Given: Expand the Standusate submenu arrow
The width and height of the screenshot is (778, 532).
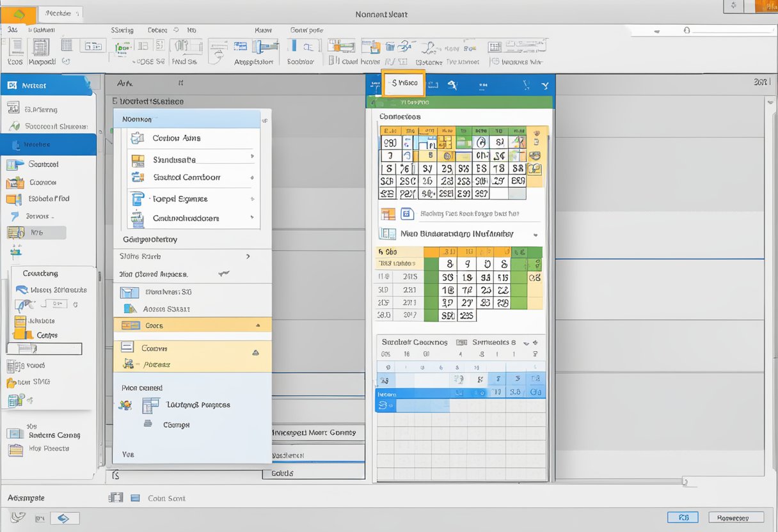Looking at the screenshot, I should (x=251, y=157).
